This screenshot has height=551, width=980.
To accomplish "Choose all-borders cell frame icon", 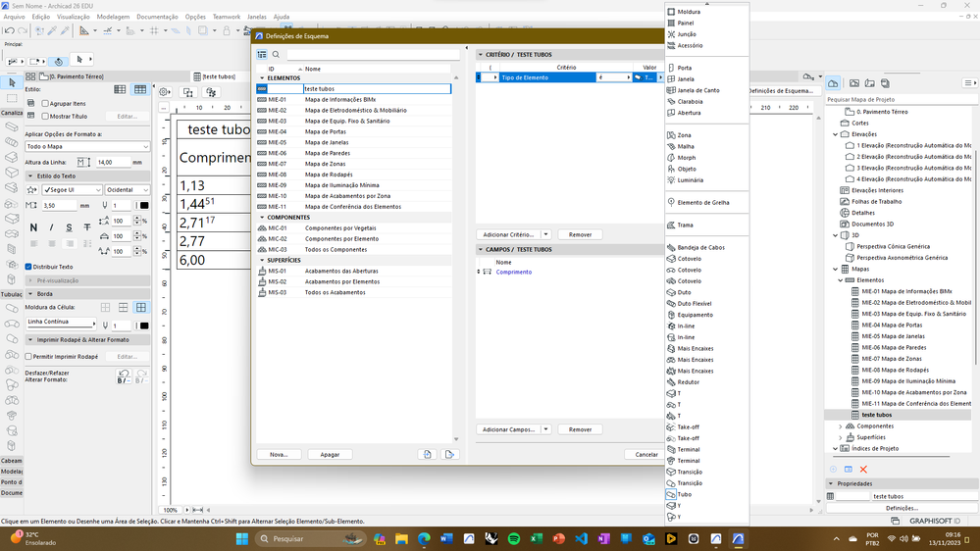I will tap(141, 307).
